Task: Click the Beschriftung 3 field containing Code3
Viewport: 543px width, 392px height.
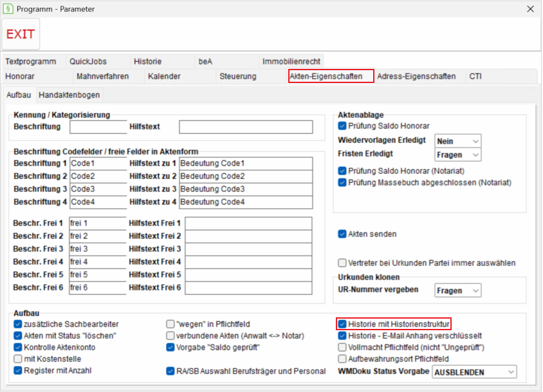Action: click(98, 189)
